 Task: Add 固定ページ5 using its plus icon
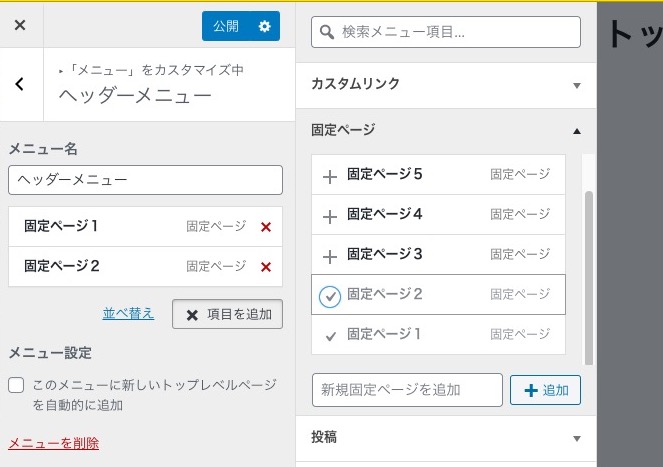330,176
